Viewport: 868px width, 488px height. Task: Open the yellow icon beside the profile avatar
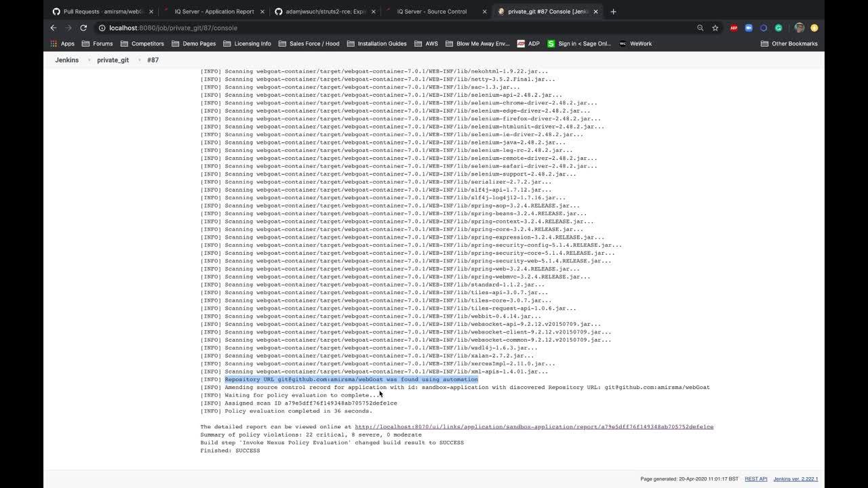click(x=814, y=28)
